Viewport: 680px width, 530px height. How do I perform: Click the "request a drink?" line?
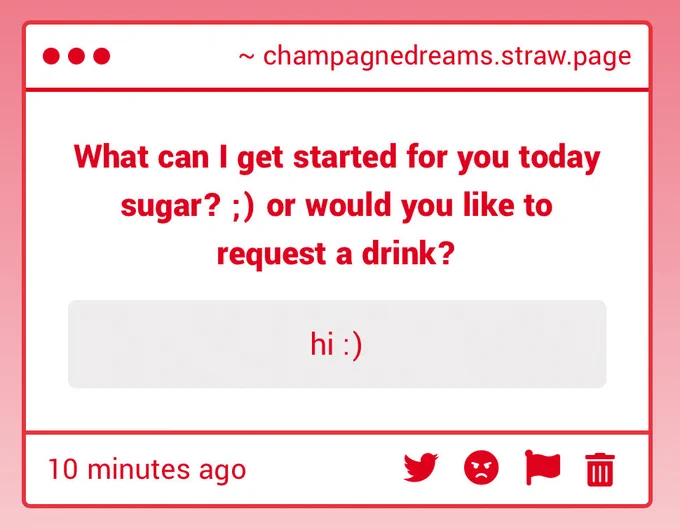coord(336,254)
